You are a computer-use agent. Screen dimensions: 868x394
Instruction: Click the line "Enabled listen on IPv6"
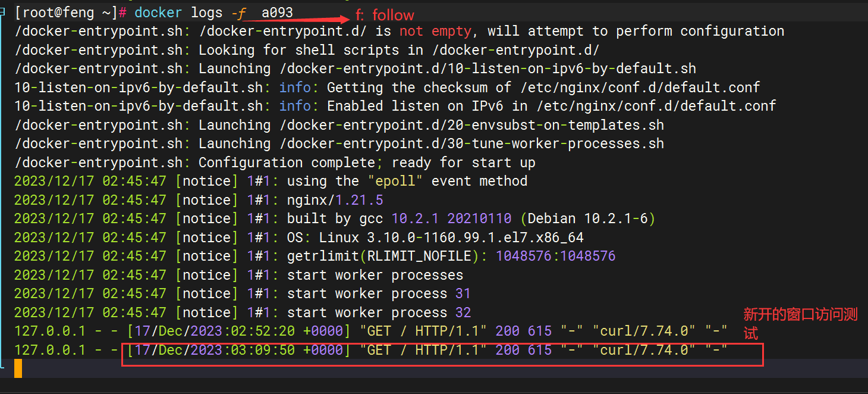395,107
